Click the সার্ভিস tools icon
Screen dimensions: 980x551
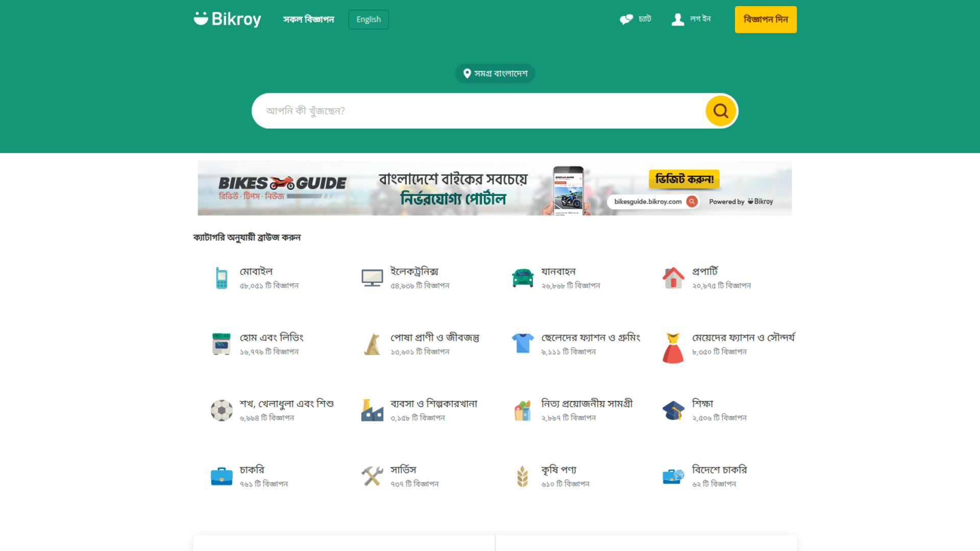372,475
